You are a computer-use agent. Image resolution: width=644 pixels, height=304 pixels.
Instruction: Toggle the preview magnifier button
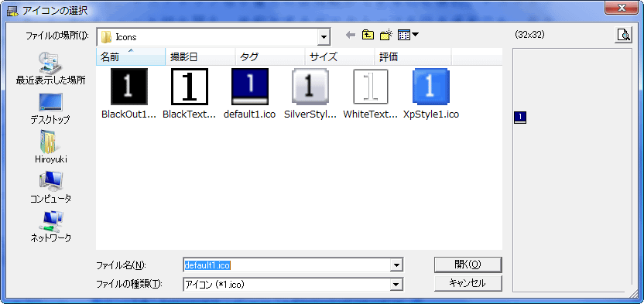[623, 36]
